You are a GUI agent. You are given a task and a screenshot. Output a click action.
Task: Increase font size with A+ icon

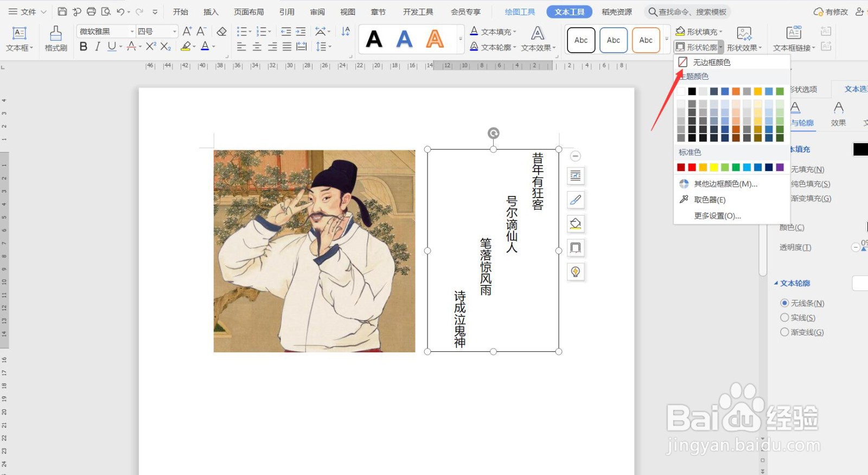pos(187,31)
